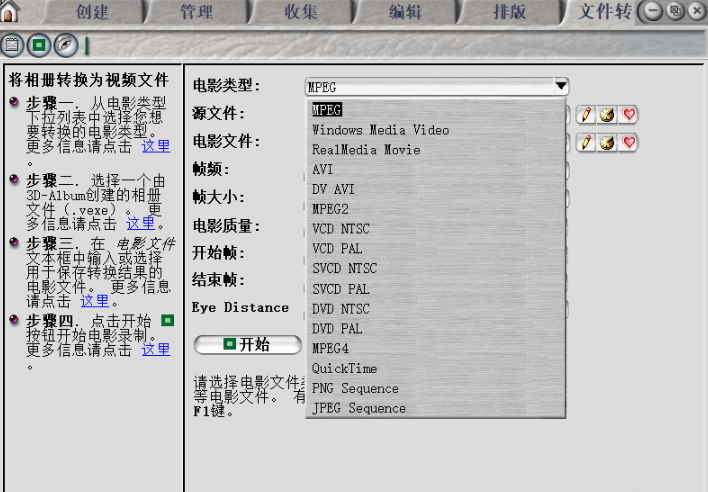The width and height of the screenshot is (708, 492).
Task: Click the 开始帧 label
Action: click(219, 252)
